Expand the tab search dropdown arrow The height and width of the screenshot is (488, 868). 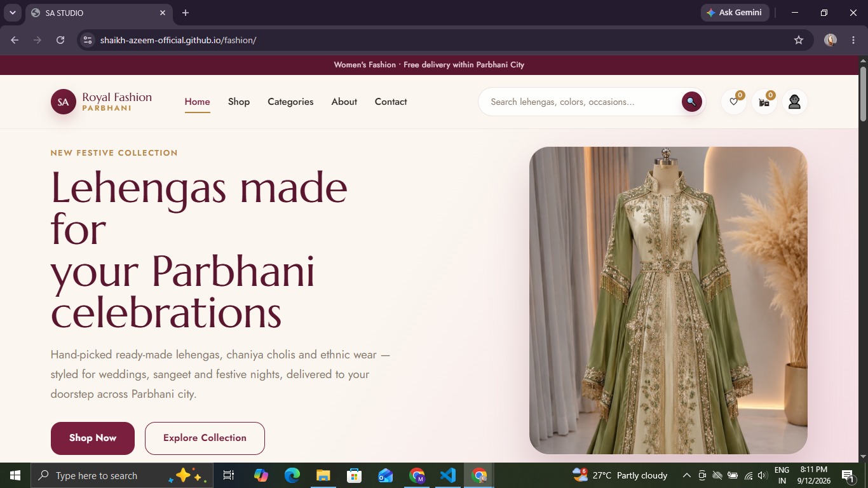pyautogui.click(x=13, y=13)
